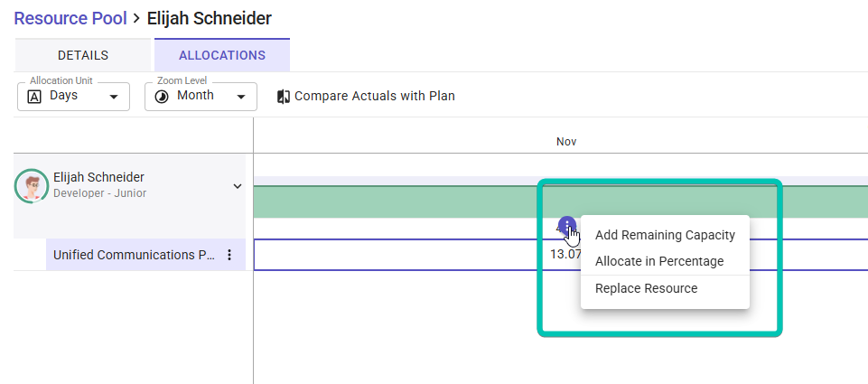Choose Add Remaining Capacity menu option

click(665, 235)
